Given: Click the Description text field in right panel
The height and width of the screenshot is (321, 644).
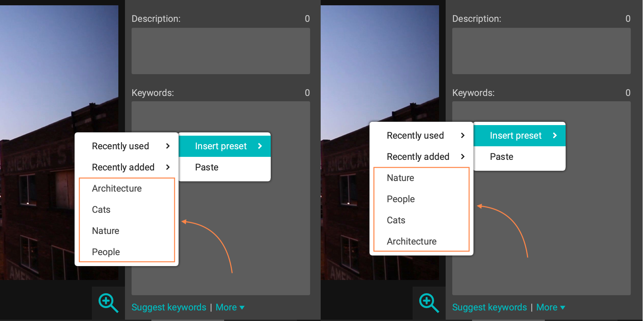Looking at the screenshot, I should [541, 51].
